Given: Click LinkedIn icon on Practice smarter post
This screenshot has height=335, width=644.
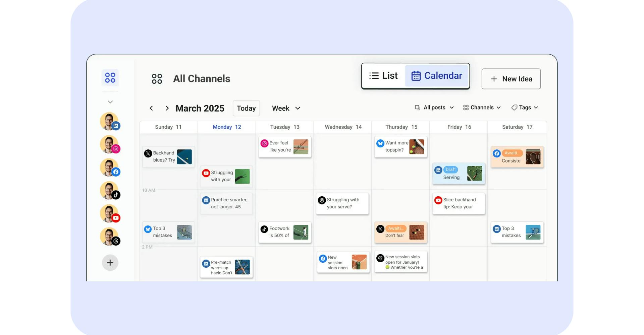Looking at the screenshot, I should pos(206,200).
